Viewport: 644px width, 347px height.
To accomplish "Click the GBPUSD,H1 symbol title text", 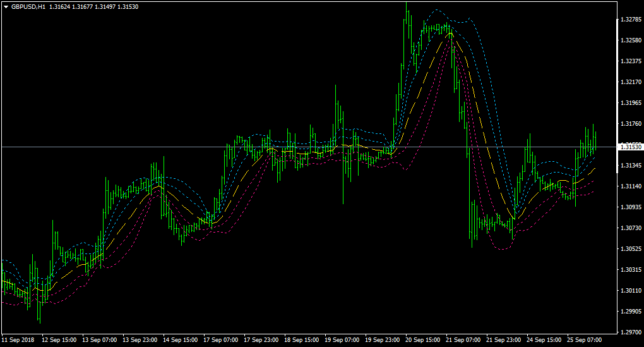I will [28, 7].
